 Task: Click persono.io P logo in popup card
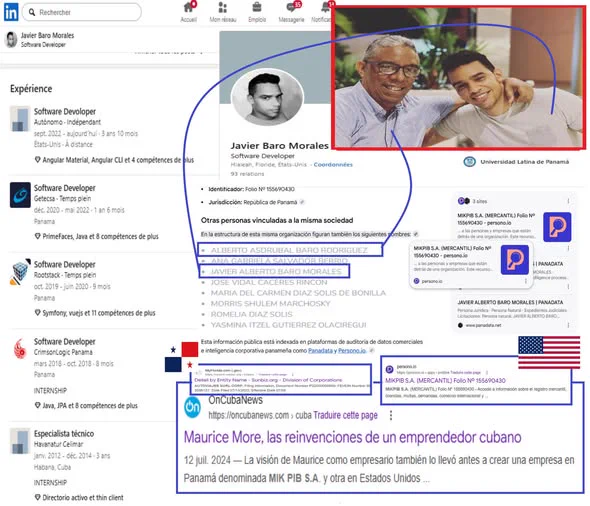point(515,260)
